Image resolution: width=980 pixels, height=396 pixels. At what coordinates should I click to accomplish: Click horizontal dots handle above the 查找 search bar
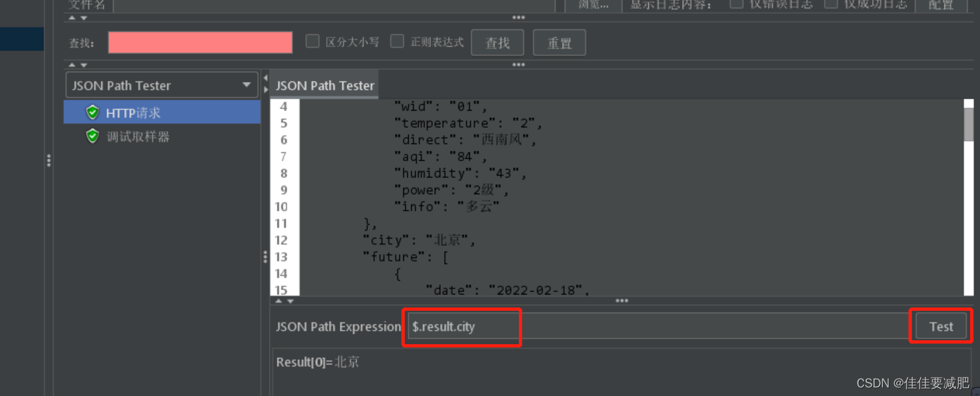click(518, 18)
